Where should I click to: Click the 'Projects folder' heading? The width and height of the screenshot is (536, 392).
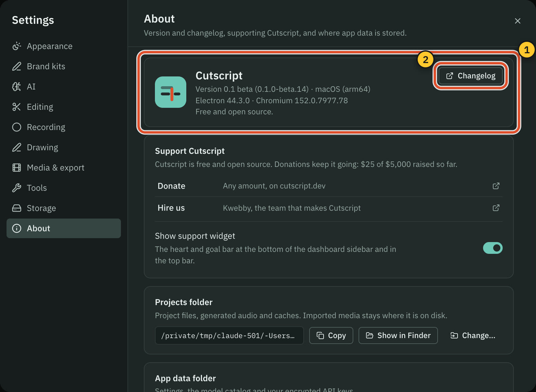(184, 302)
